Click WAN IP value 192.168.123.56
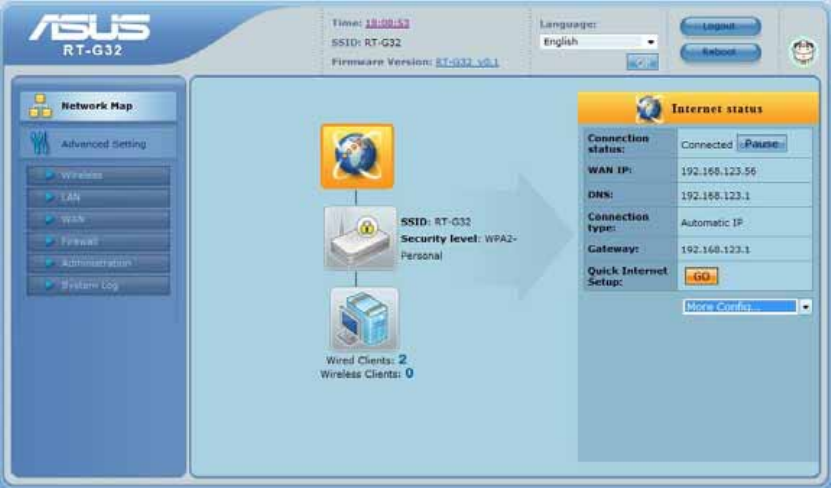This screenshot has height=488, width=831. (x=718, y=171)
